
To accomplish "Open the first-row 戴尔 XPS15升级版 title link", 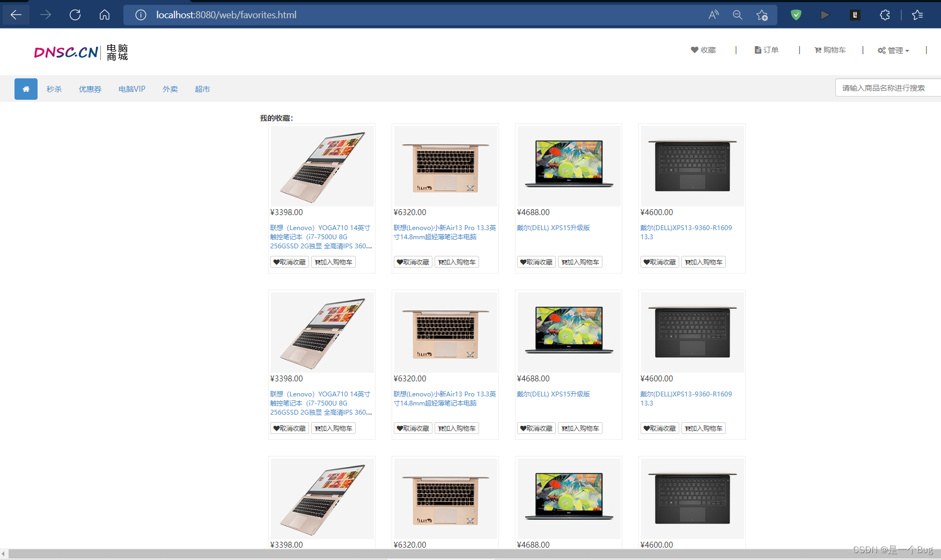I will click(x=553, y=228).
